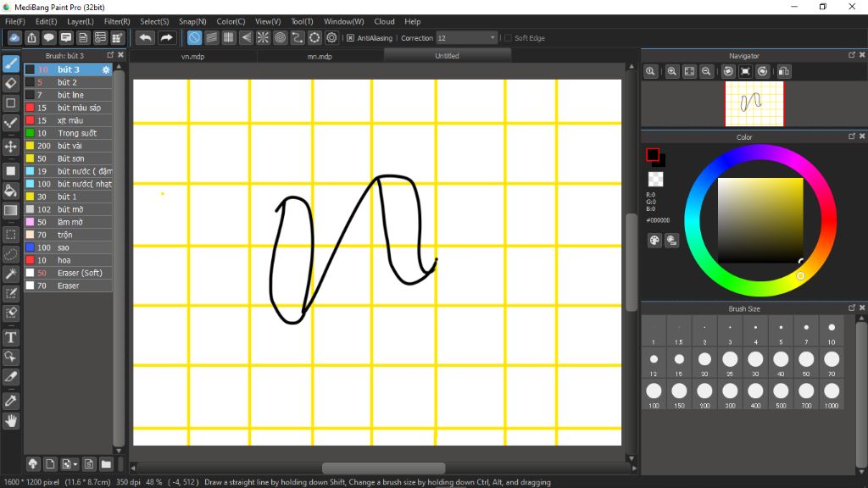
Task: Open the Window menu
Action: pos(344,21)
